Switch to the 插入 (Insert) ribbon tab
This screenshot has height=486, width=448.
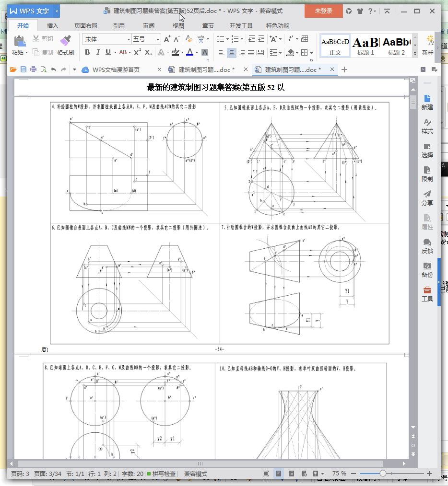point(52,26)
